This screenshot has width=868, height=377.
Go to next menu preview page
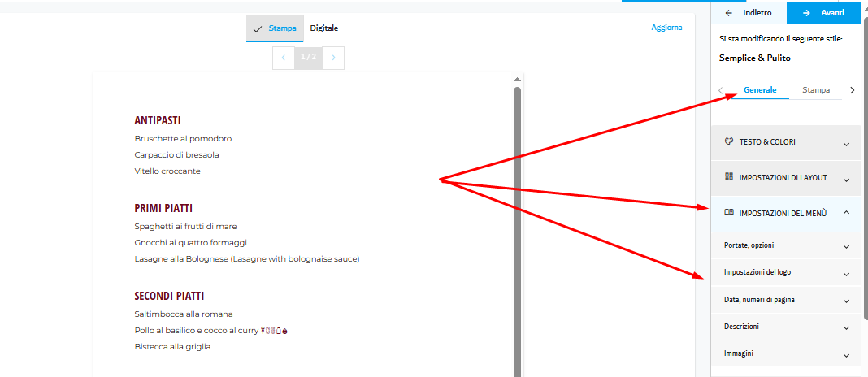pos(332,58)
